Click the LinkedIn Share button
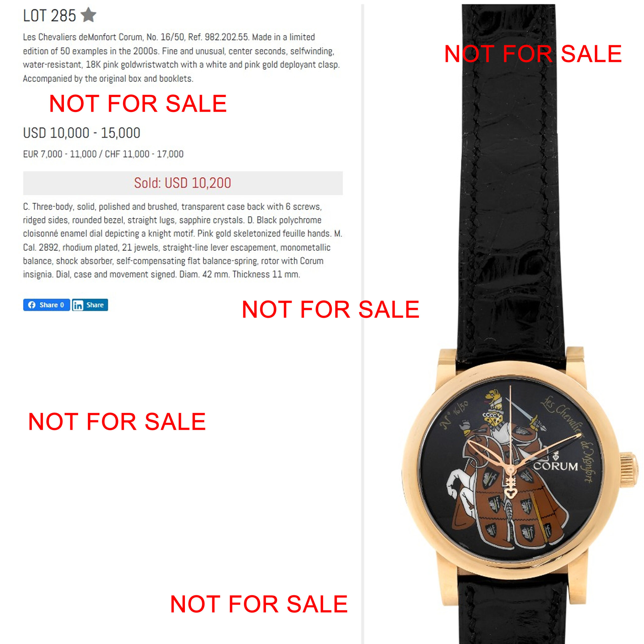Screen dimensions: 644x644 click(90, 305)
